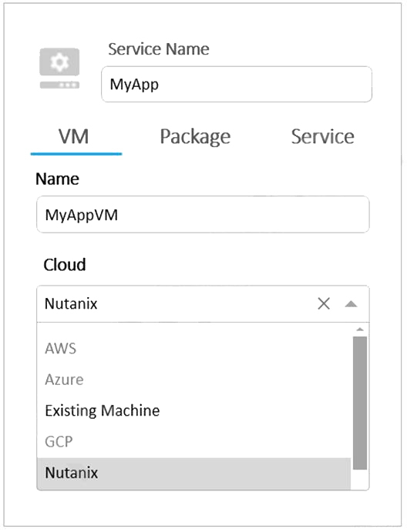The height and width of the screenshot is (532, 407).
Task: Choose the highlighted Nutanix list option
Action: [193, 473]
